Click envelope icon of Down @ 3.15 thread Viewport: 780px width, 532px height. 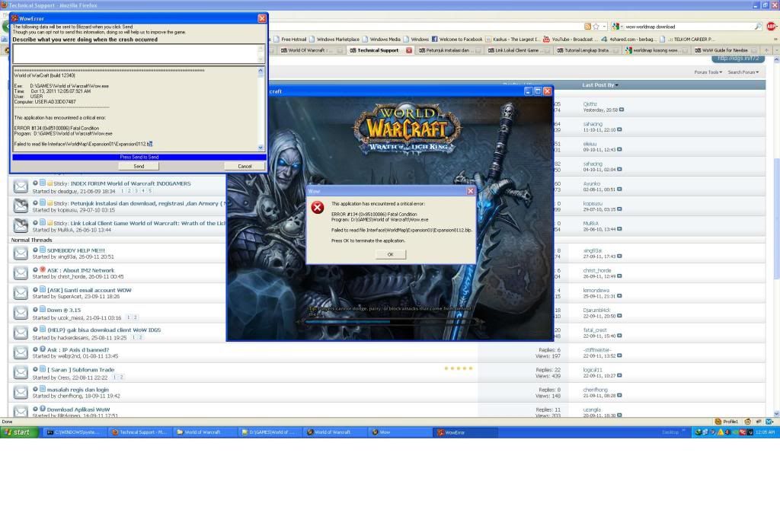coord(21,313)
